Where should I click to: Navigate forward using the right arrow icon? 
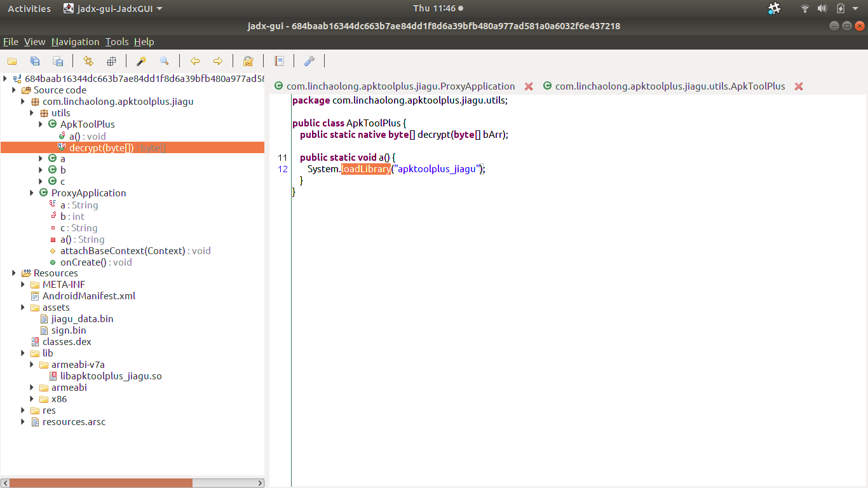pyautogui.click(x=218, y=61)
